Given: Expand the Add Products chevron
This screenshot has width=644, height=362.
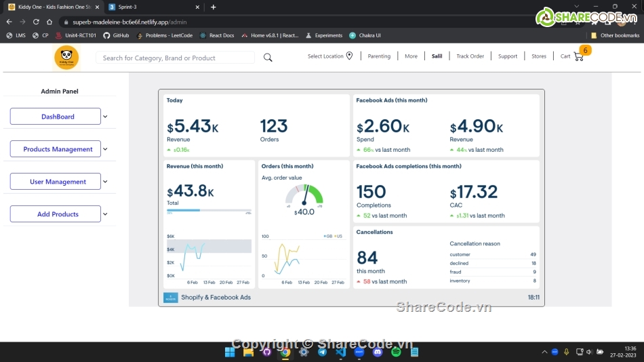Looking at the screenshot, I should [x=105, y=214].
